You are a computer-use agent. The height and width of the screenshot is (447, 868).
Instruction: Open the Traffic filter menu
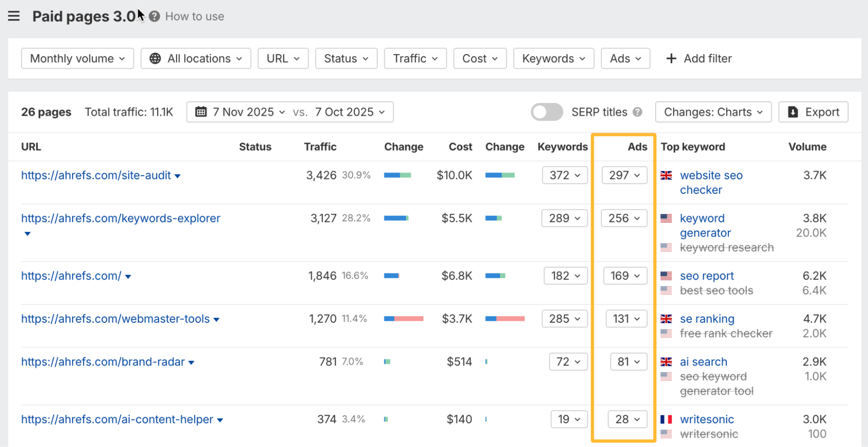click(415, 59)
